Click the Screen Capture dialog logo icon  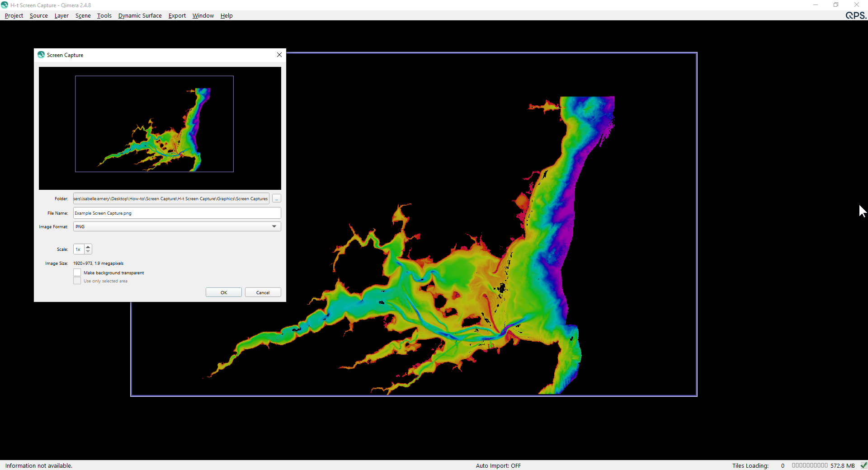41,55
